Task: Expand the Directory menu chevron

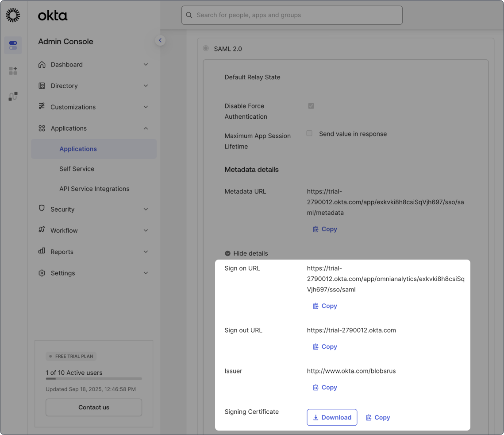Action: [x=146, y=86]
